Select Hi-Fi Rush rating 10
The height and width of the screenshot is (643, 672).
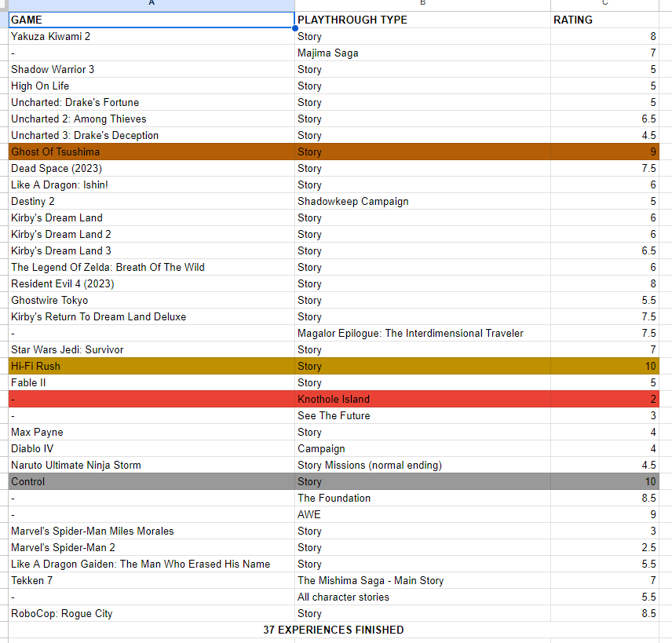(604, 367)
